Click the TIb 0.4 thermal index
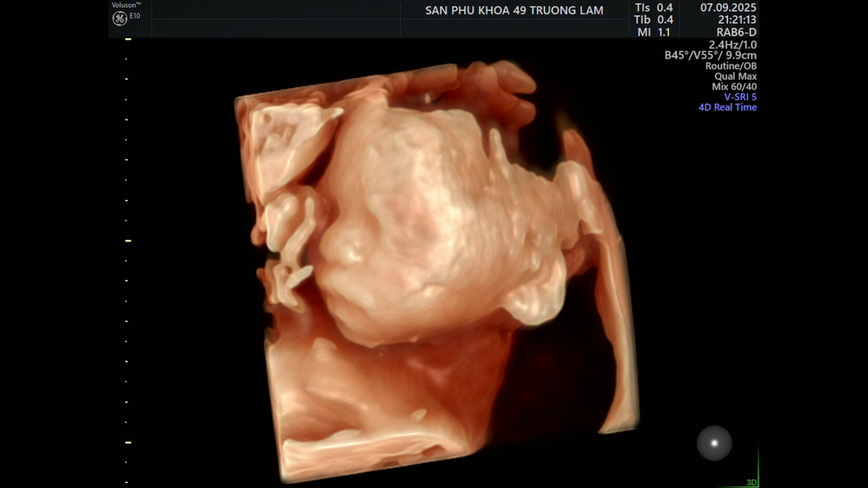 tap(654, 19)
